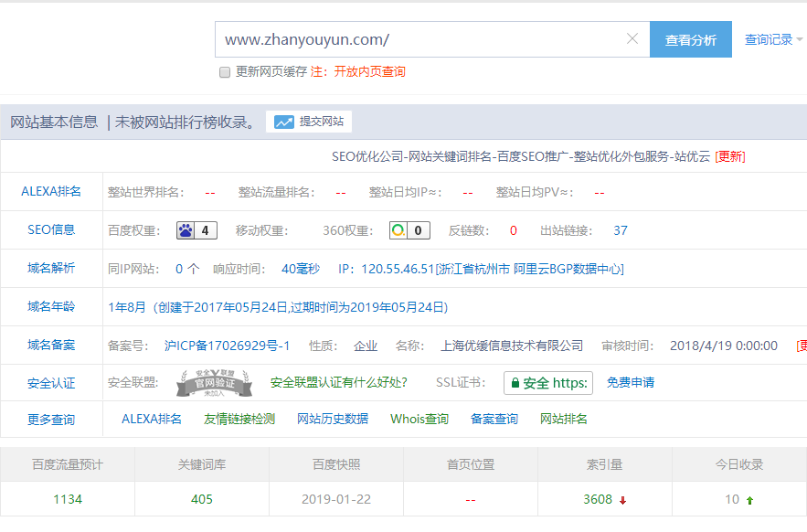The height and width of the screenshot is (532, 807).
Task: Open the 网站历史数据 link
Action: (x=333, y=420)
